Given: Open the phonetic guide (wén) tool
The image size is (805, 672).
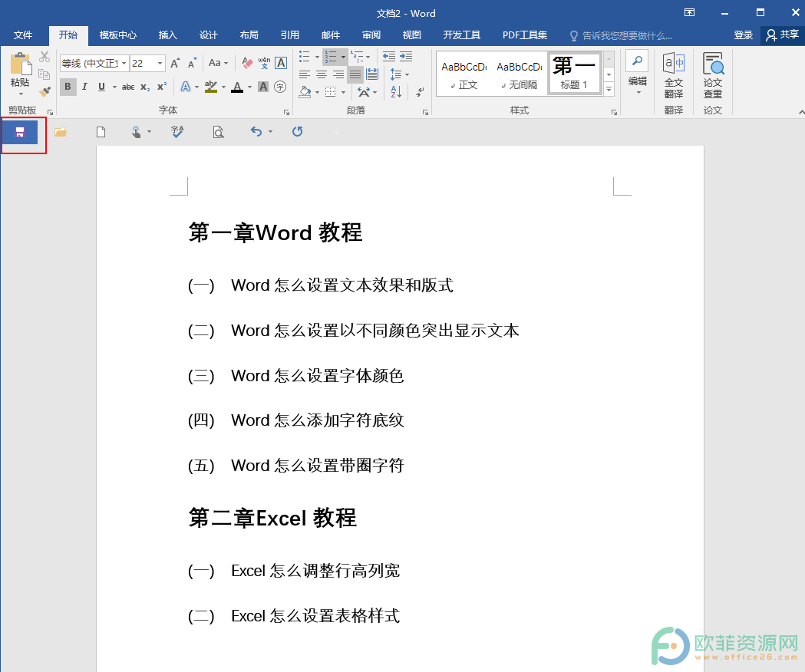Looking at the screenshot, I should [264, 63].
